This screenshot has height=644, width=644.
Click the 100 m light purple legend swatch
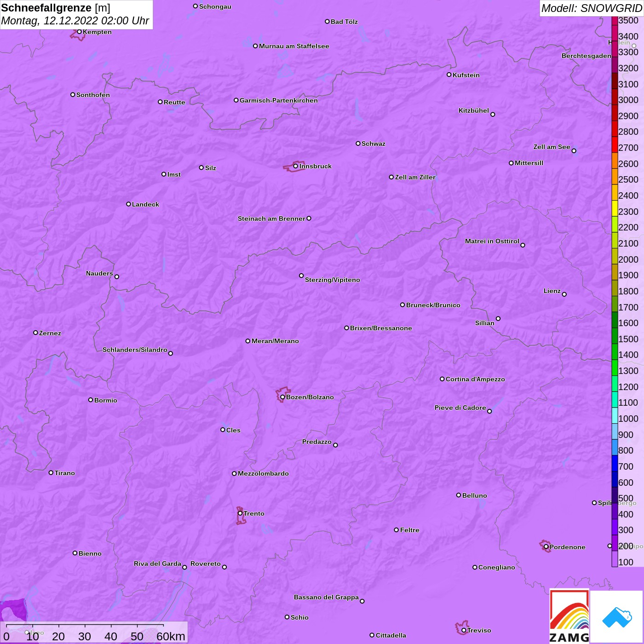pos(615,559)
